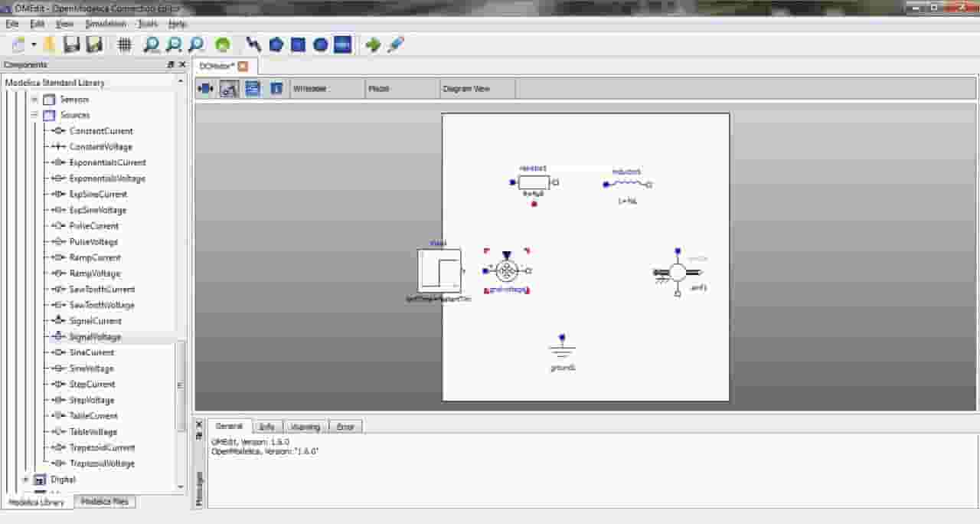Collapse the Sources tree node
Screen dimensions: 980x524
coord(34,115)
